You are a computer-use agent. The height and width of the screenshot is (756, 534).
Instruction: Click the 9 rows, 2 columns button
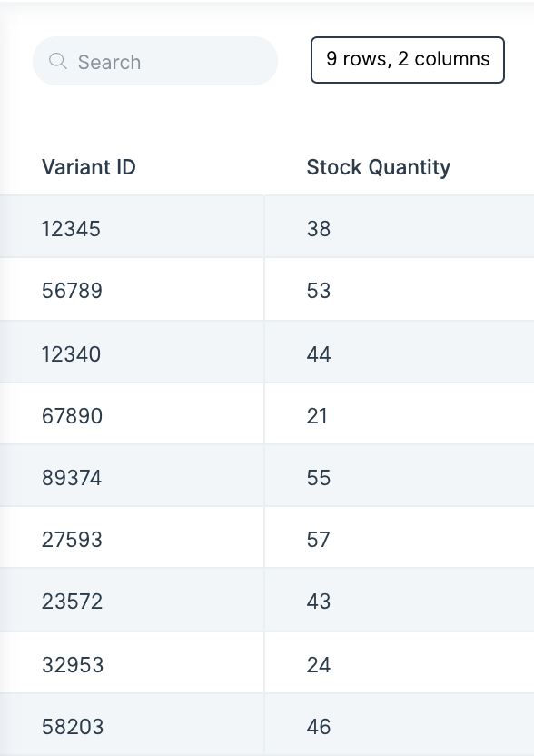[408, 60]
